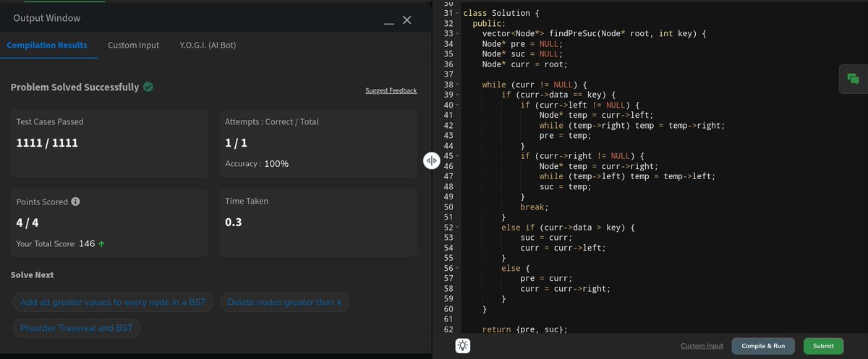Place cursor on 'Node* temp = curr->left;' line 41
Screen dimensions: 868x359
pyautogui.click(x=596, y=115)
